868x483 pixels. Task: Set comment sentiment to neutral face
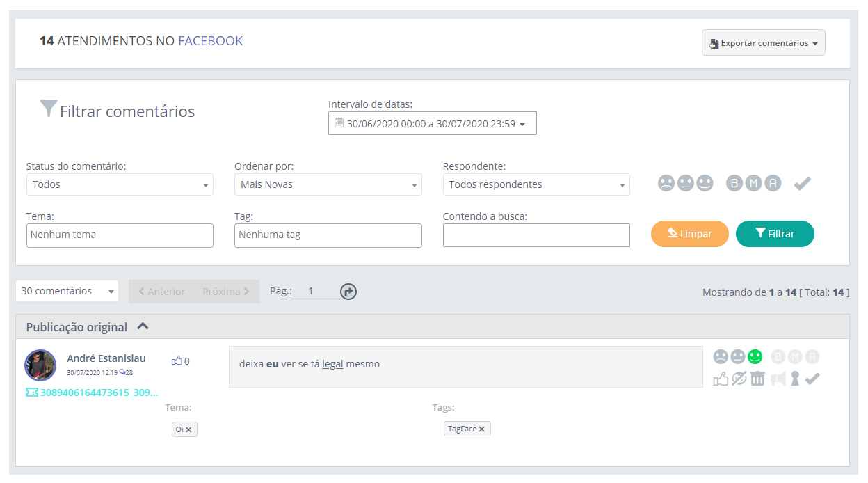(738, 357)
